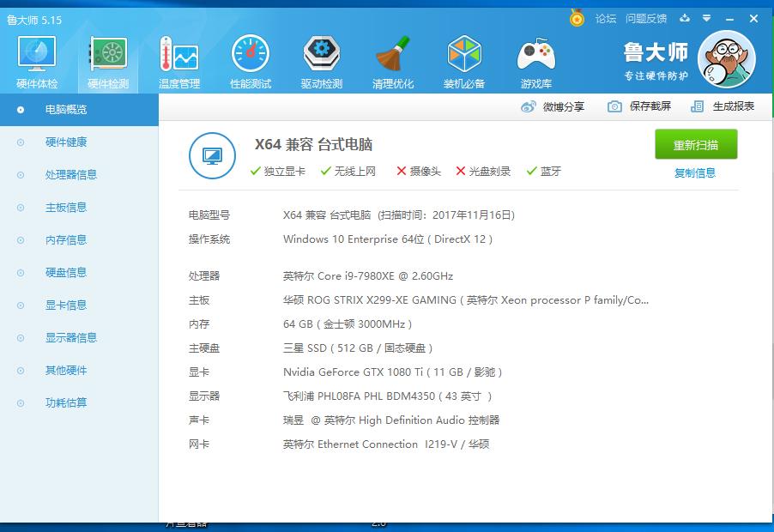Image resolution: width=774 pixels, height=532 pixels.
Task: Select 清理优化 broom cleanup icon
Action: pyautogui.click(x=393, y=62)
